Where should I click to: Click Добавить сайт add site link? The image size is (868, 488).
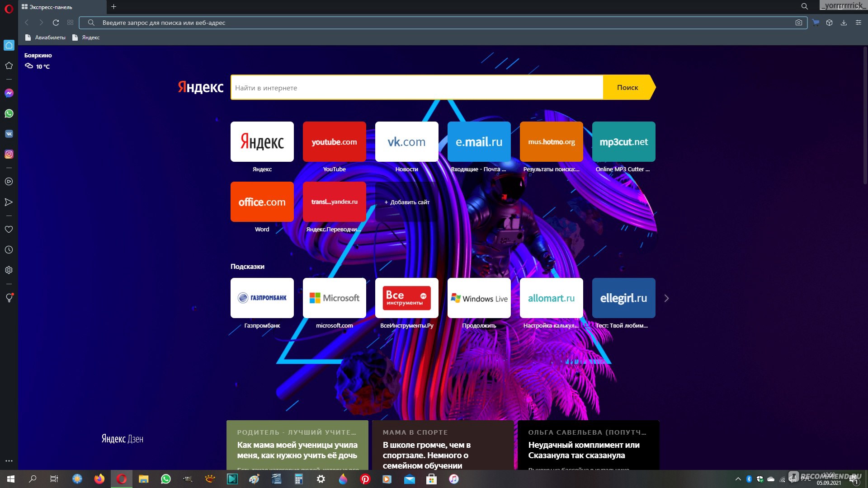pos(406,202)
